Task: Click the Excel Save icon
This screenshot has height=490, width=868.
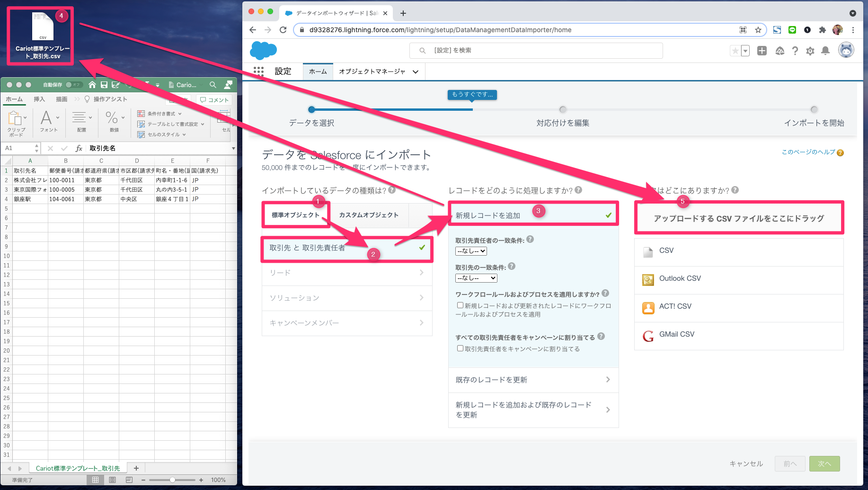Action: click(x=104, y=85)
